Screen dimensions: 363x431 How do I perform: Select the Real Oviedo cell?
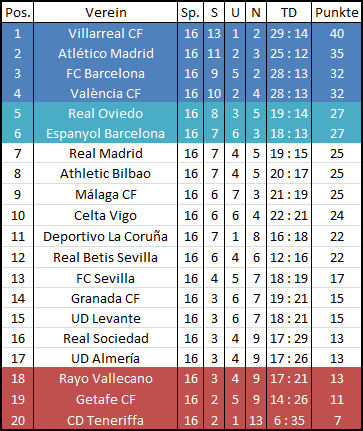106,113
